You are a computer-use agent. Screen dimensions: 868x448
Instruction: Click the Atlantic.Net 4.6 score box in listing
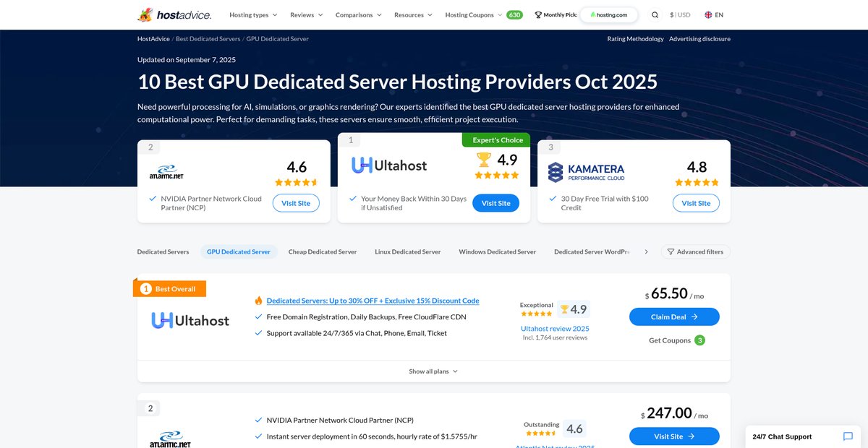574,428
